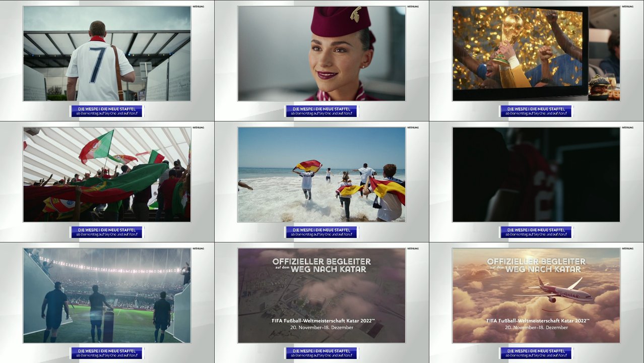Click the 'DIE WESPE' banner under the dark red jersey frame
Image resolution: width=644 pixels, height=363 pixels.
[536, 232]
